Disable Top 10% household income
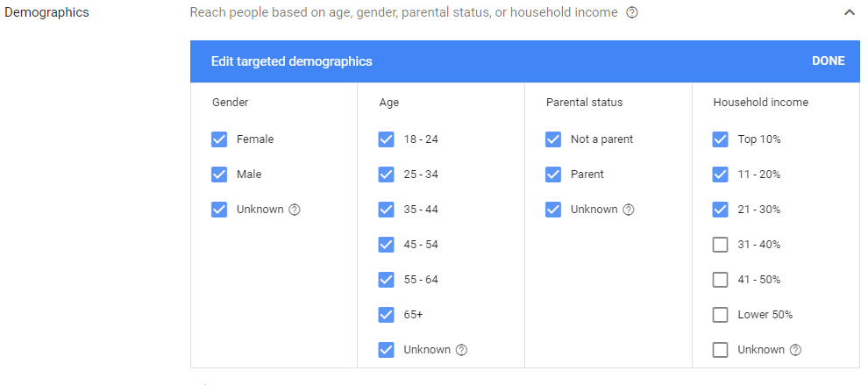 click(x=720, y=139)
